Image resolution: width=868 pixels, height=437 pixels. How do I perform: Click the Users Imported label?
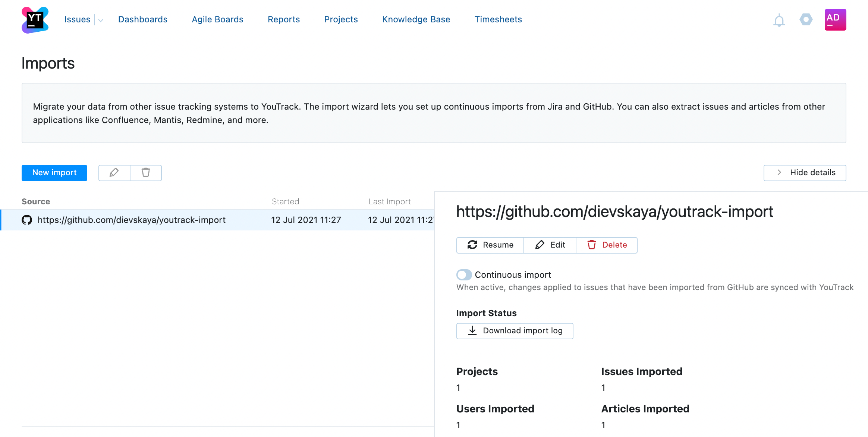click(495, 409)
